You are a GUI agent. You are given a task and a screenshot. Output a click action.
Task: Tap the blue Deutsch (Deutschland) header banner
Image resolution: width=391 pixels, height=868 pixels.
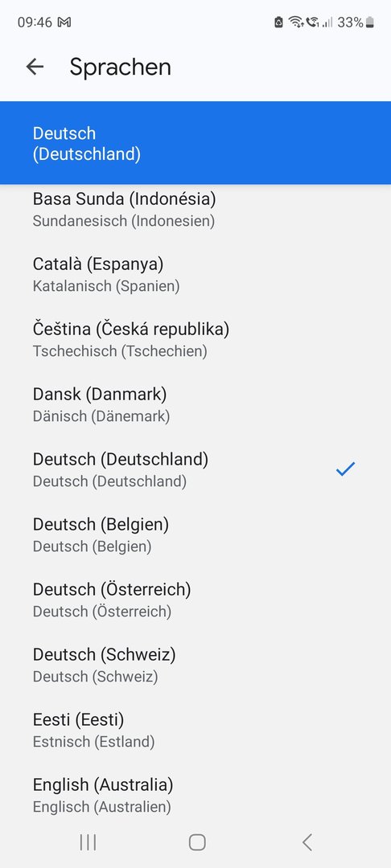coord(195,143)
